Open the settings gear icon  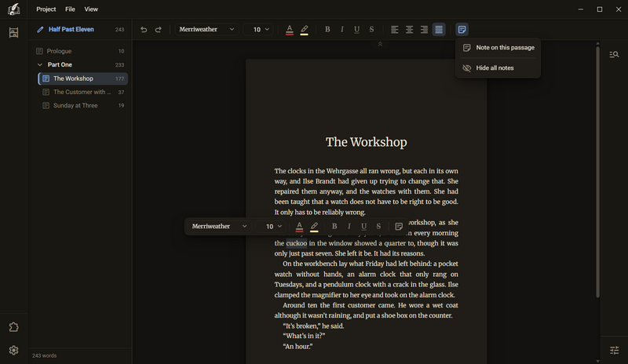click(13, 351)
